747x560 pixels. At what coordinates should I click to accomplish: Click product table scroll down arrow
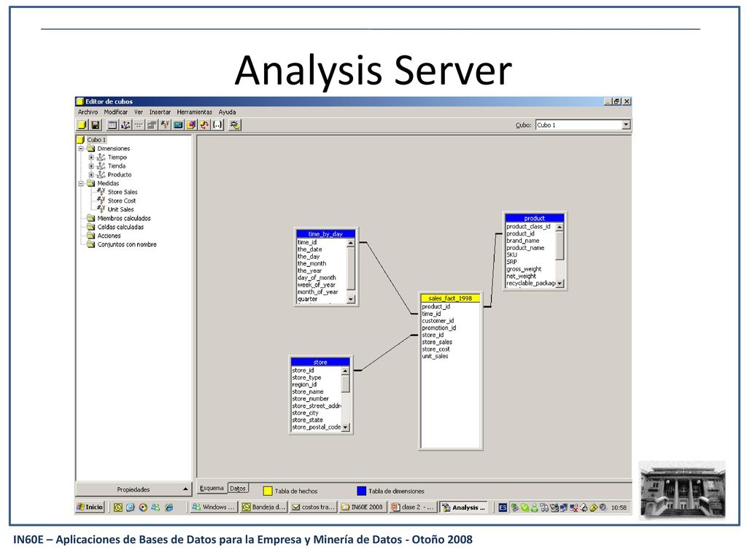point(560,284)
